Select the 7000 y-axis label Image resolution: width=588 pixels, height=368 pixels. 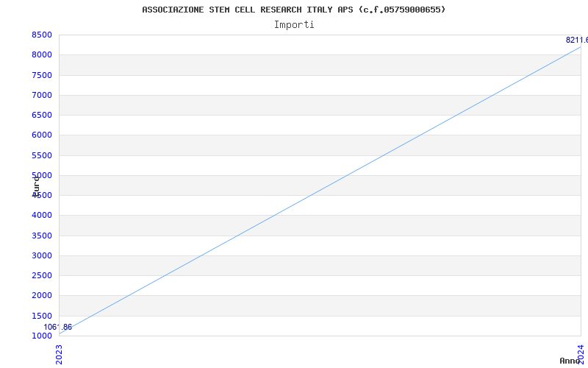[x=42, y=95]
